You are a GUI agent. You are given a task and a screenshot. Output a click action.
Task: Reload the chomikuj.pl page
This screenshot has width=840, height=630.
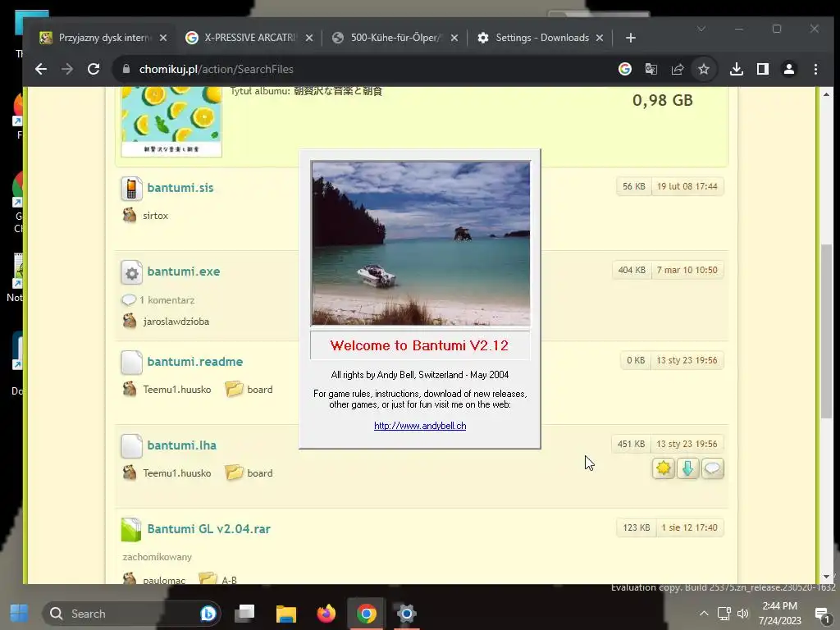[x=94, y=69]
